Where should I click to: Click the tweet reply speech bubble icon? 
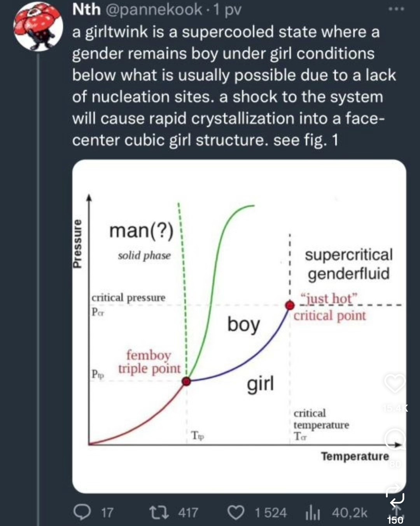(82, 512)
